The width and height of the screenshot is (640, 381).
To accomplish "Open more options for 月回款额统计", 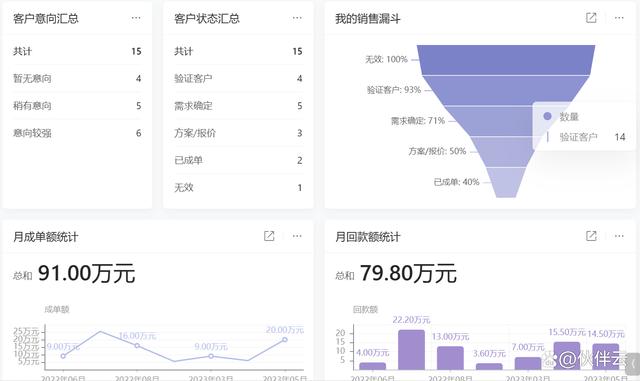I will (619, 236).
